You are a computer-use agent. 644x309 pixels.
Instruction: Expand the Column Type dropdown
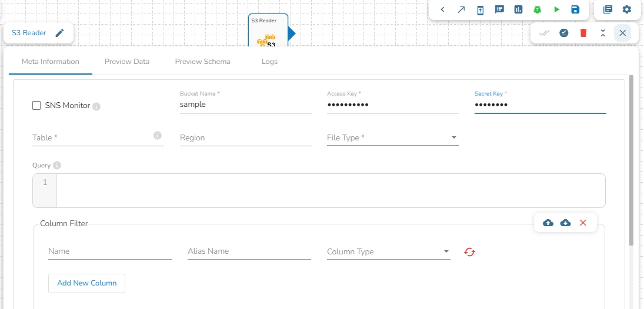point(388,251)
